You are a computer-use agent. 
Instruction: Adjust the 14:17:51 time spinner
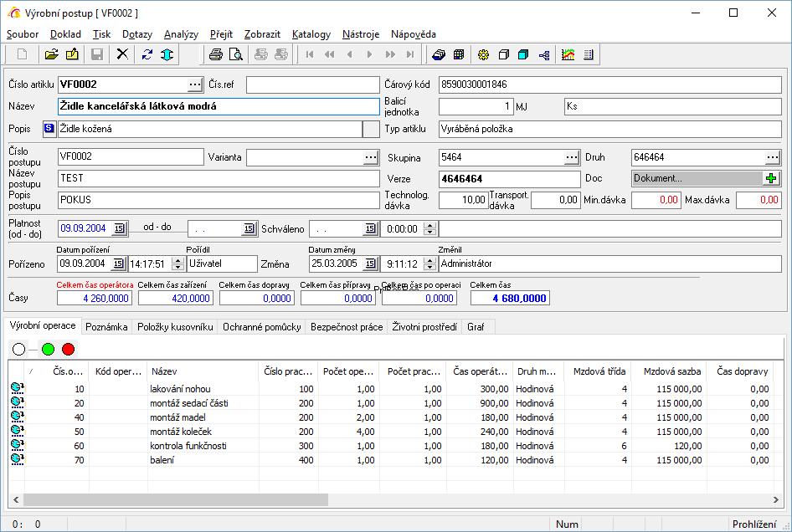pyautogui.click(x=177, y=263)
